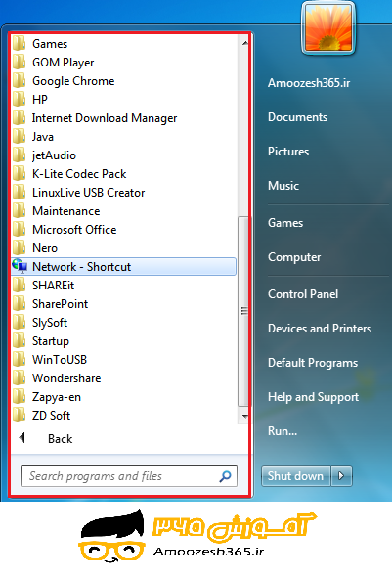Click the programs list scrollbar thumb
The width and height of the screenshot is (392, 575).
point(243,311)
